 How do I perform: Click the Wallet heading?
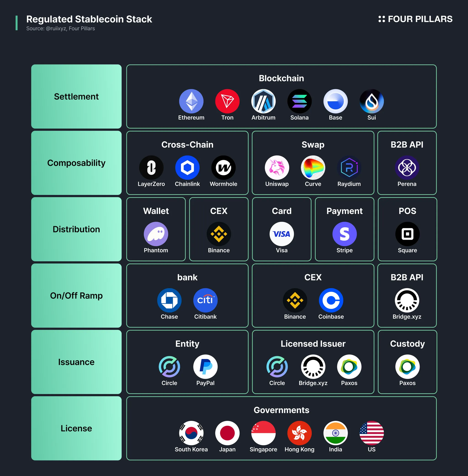coord(156,211)
